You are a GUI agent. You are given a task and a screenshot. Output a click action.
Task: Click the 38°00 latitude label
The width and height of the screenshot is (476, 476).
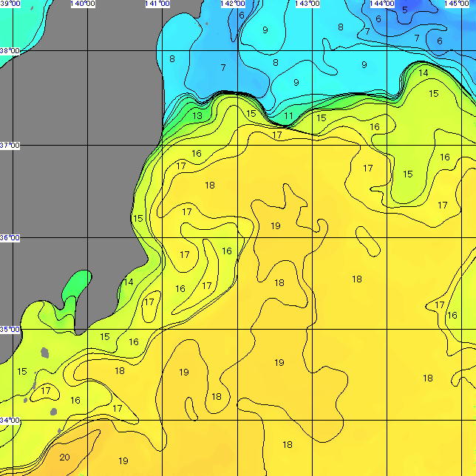[x=10, y=51]
